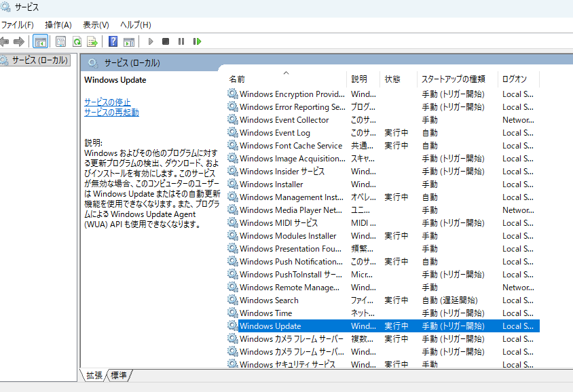Click サービス (ローカル) pane header title

pyautogui.click(x=132, y=63)
